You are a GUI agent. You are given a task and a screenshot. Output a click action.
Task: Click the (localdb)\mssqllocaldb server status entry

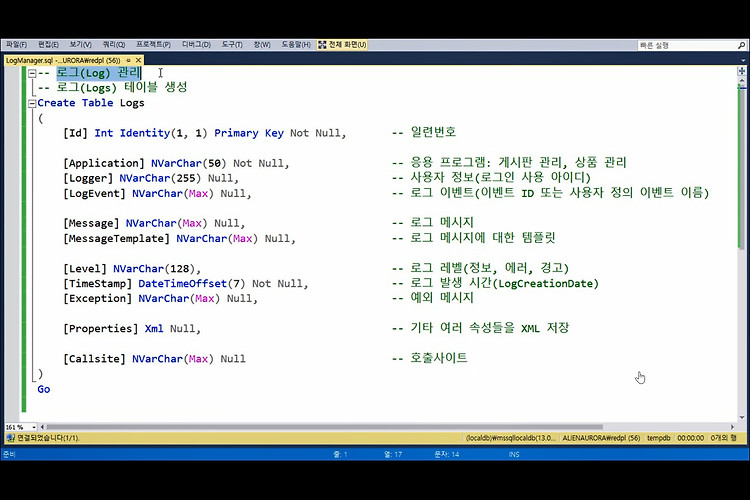[511, 438]
